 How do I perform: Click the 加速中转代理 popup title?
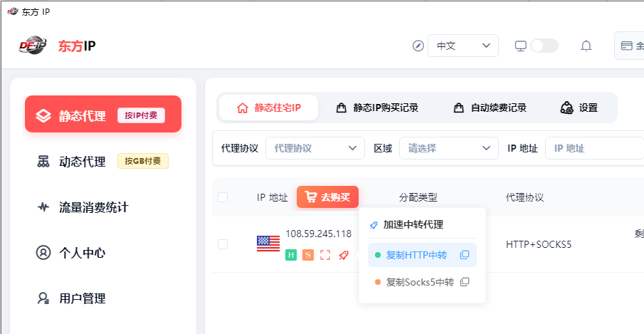pyautogui.click(x=413, y=225)
